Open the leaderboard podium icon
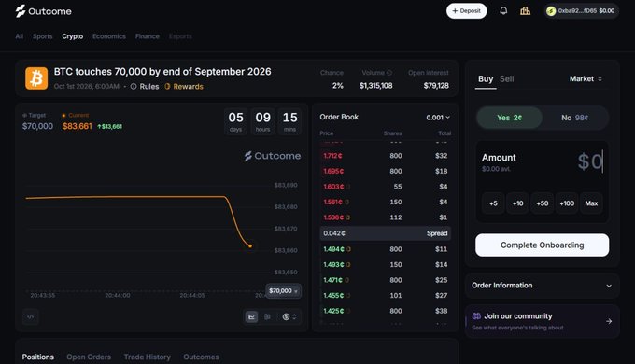Viewport: 635px width, 364px height. (525, 11)
